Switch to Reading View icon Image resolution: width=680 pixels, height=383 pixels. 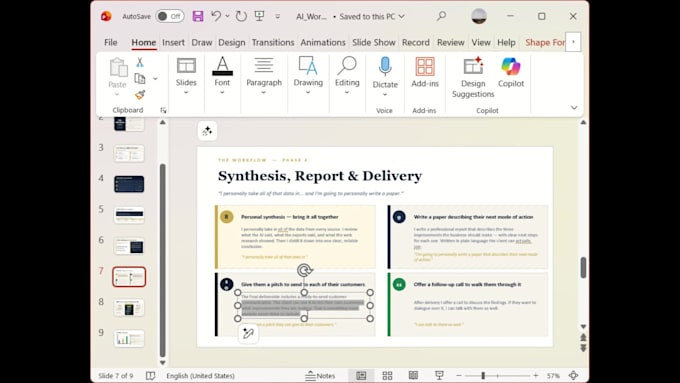413,376
